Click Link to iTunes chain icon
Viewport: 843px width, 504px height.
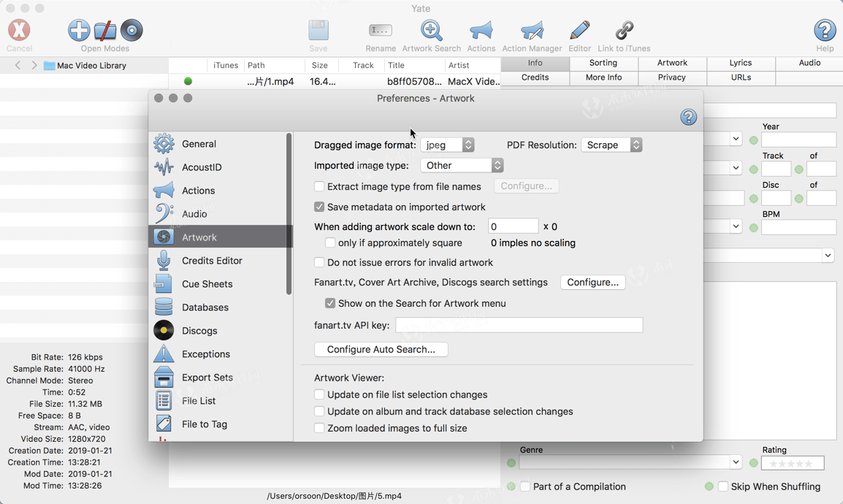pos(624,31)
